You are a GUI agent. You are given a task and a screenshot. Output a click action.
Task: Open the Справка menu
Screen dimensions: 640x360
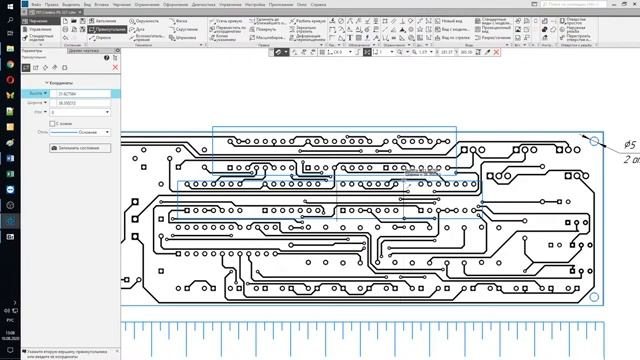tap(318, 4)
